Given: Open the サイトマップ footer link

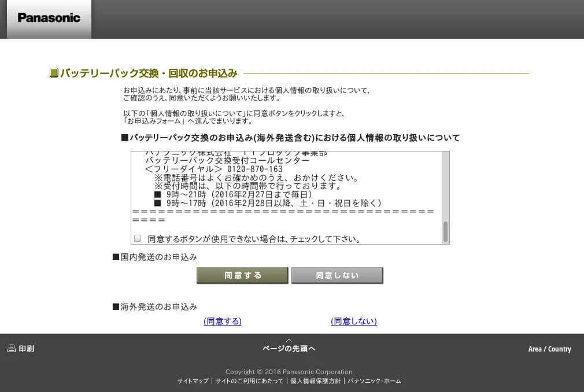Looking at the screenshot, I should click(x=193, y=381).
